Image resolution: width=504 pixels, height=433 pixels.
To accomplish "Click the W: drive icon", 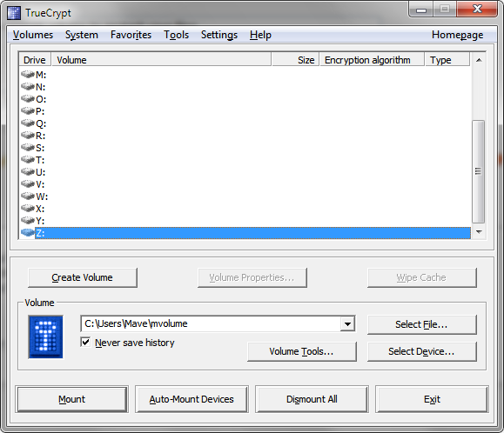I will coord(28,197).
